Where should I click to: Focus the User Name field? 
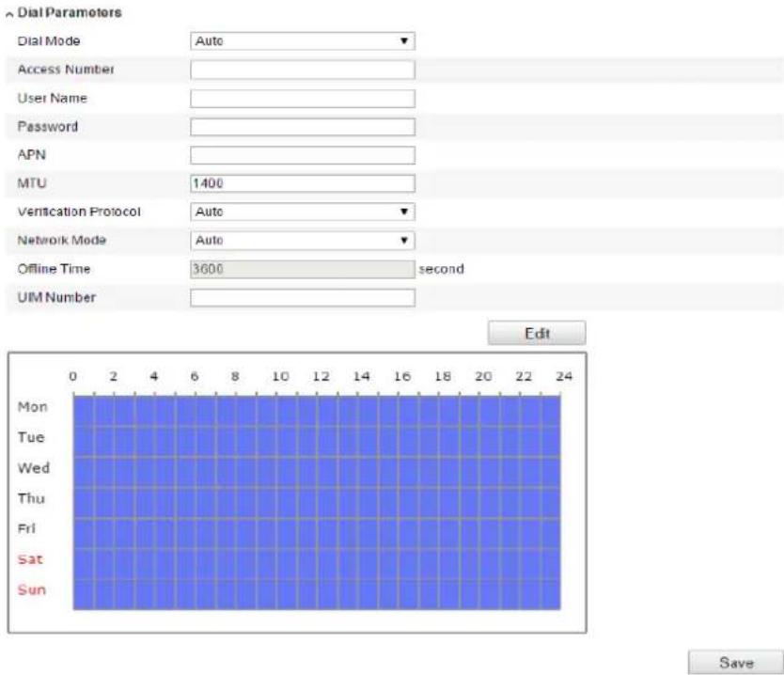click(x=303, y=99)
